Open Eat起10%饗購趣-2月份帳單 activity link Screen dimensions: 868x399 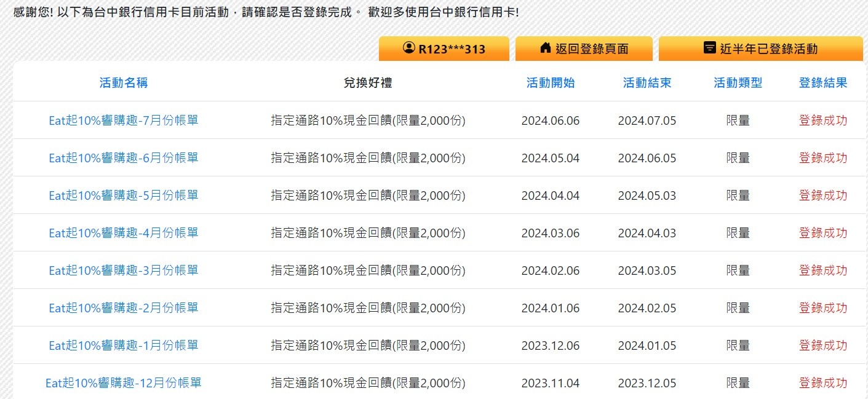tap(124, 308)
